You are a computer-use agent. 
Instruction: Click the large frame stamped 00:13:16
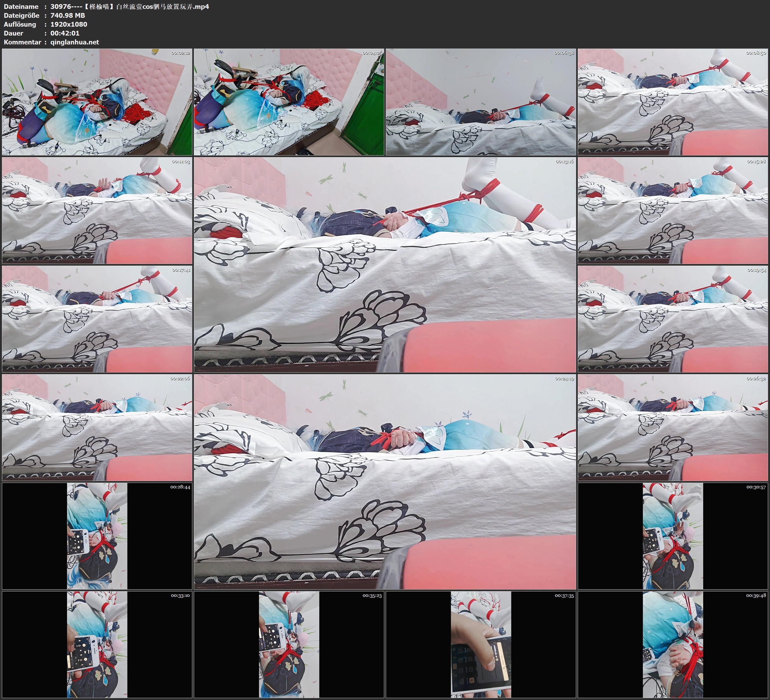pos(385,264)
